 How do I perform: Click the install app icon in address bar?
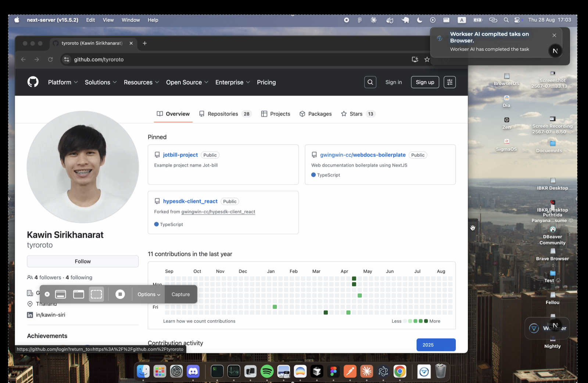415,60
